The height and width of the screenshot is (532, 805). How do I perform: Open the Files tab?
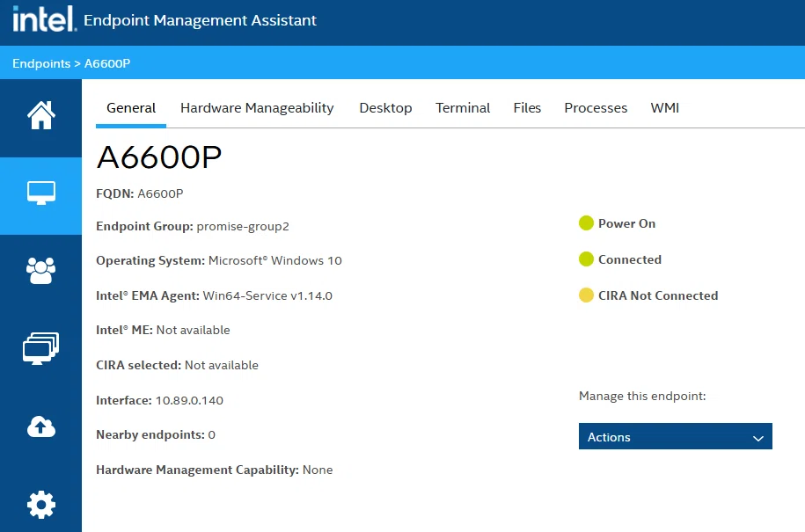pos(527,108)
